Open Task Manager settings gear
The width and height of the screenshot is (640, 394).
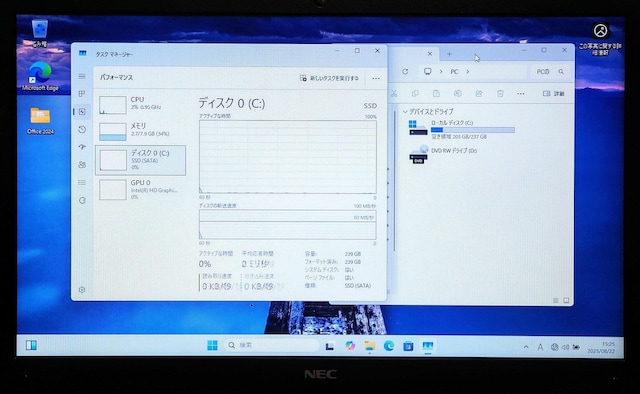click(x=82, y=289)
